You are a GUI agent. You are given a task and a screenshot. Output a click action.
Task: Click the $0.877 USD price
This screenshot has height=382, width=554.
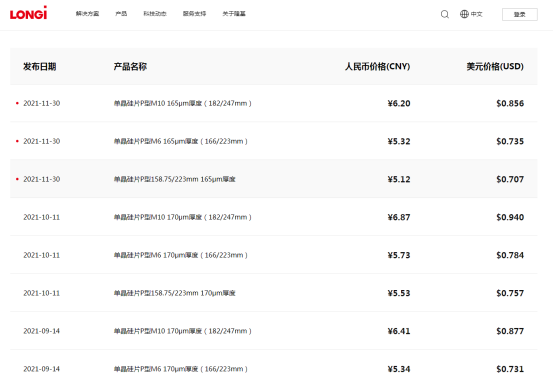(510, 331)
